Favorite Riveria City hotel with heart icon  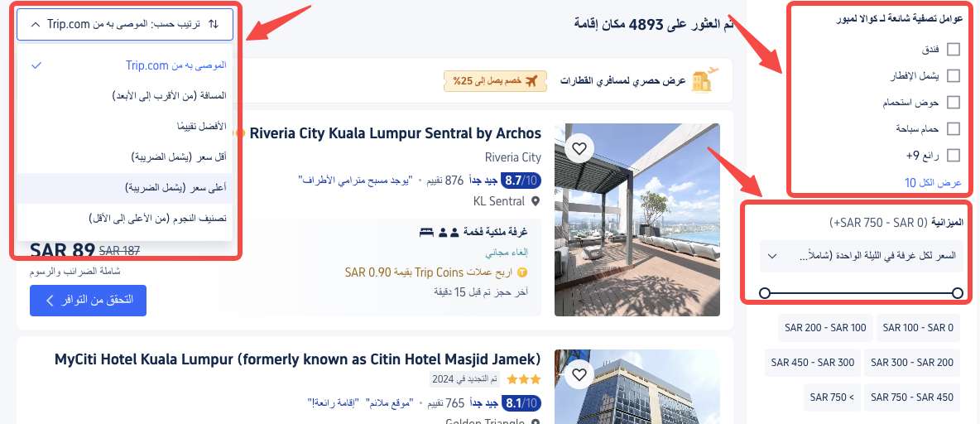[579, 149]
